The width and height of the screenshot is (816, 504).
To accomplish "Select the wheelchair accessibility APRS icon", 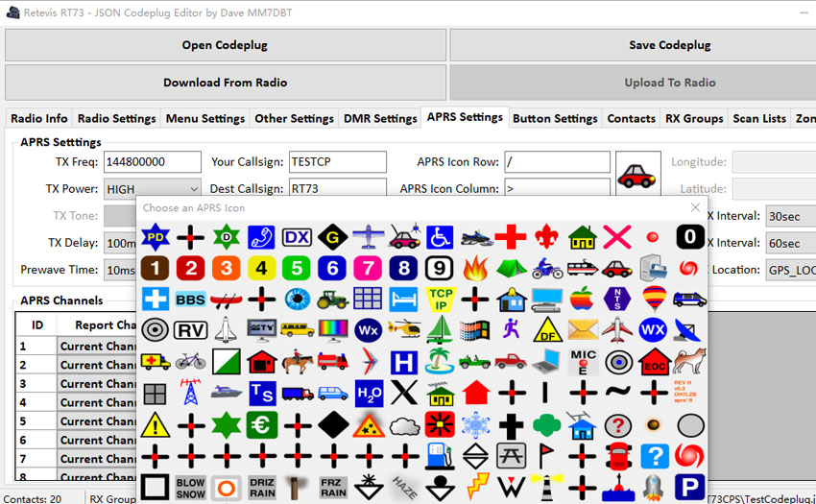I will coord(440,236).
